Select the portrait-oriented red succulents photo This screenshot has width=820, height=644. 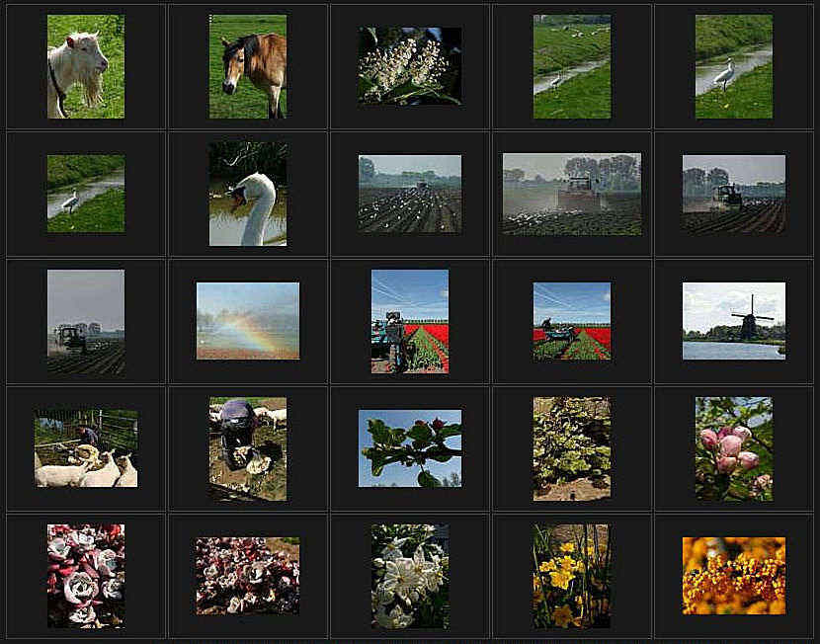[86, 576]
